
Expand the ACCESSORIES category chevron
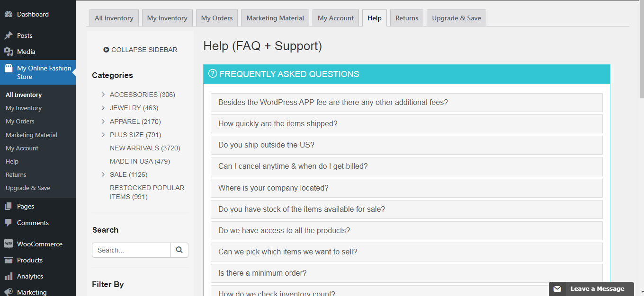click(103, 95)
